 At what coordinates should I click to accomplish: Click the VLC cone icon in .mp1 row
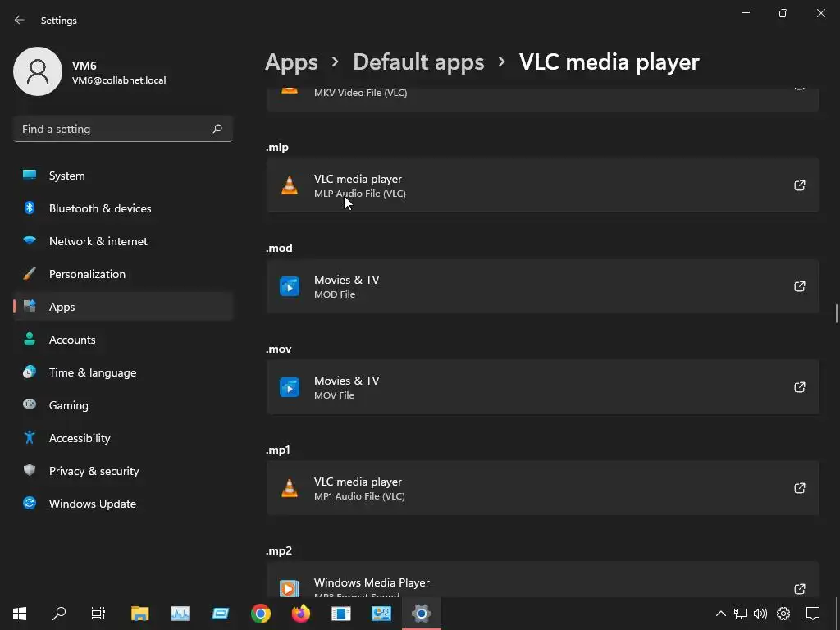(290, 488)
